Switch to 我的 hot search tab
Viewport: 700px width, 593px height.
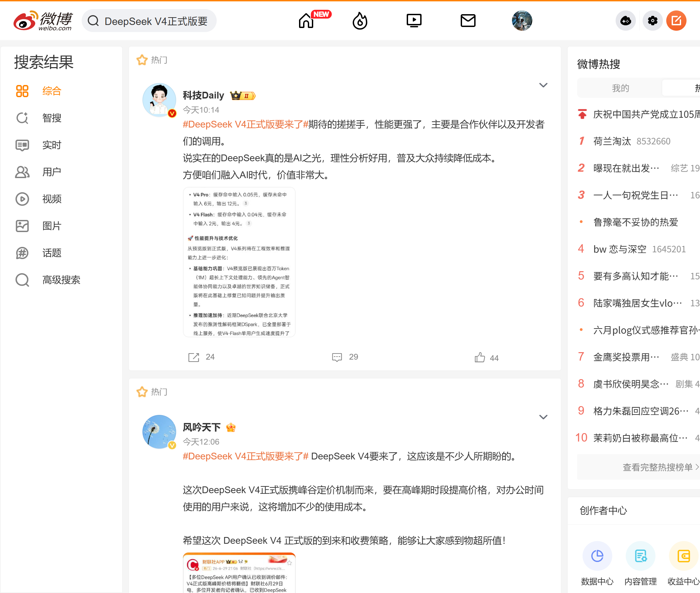(x=620, y=88)
